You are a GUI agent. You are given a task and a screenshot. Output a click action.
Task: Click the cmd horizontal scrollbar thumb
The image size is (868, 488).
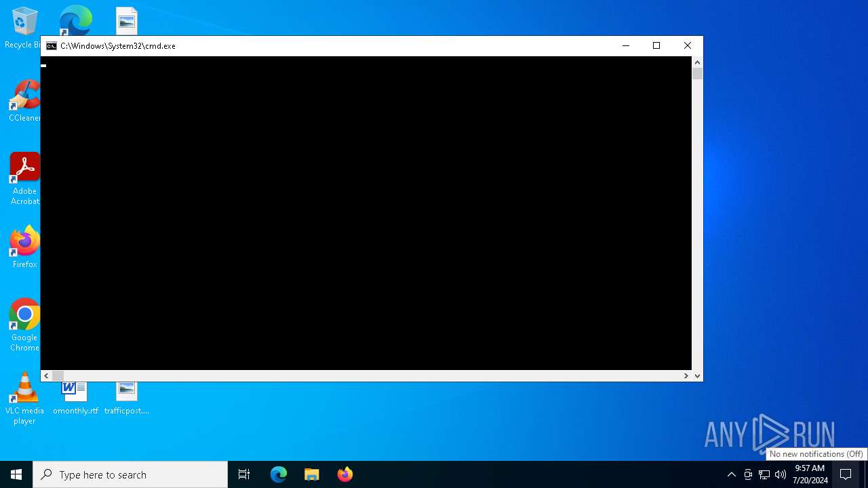coord(58,375)
